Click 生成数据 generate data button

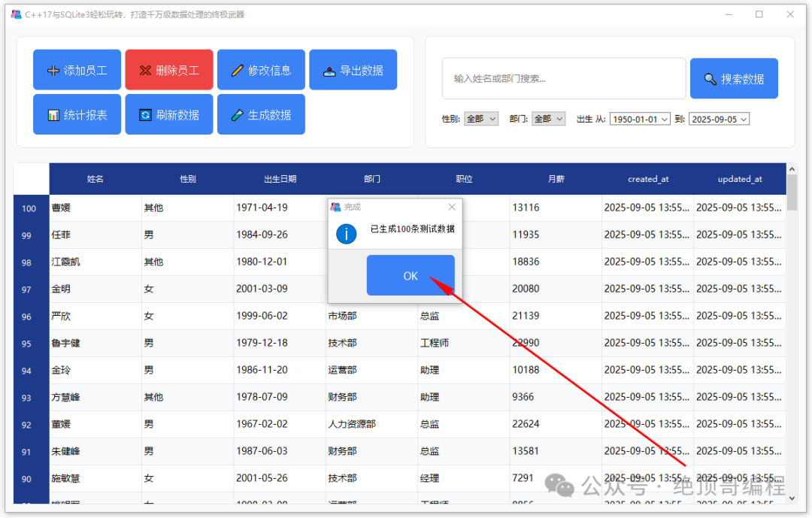click(261, 114)
